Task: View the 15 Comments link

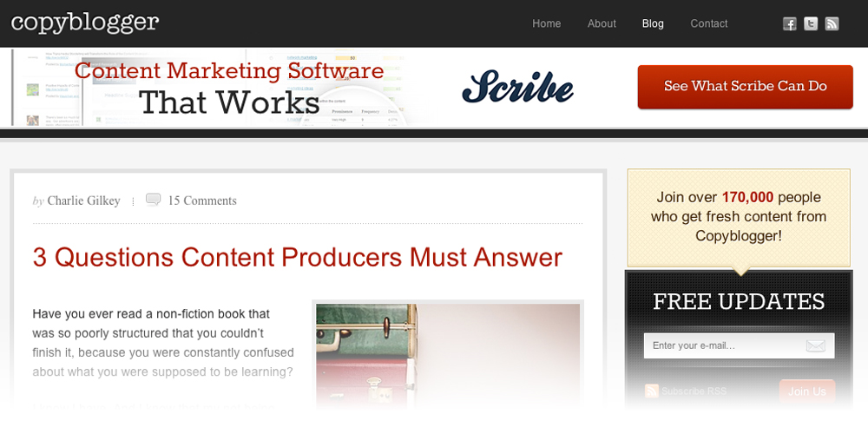Action: tap(202, 201)
